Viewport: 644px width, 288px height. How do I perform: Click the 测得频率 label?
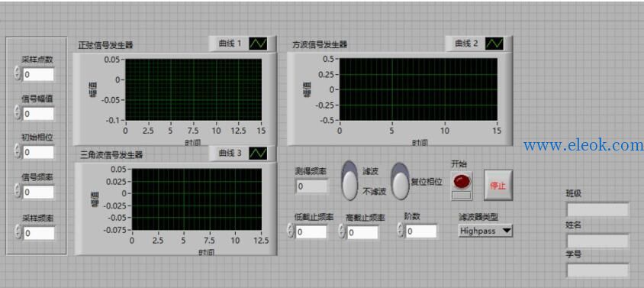(311, 172)
